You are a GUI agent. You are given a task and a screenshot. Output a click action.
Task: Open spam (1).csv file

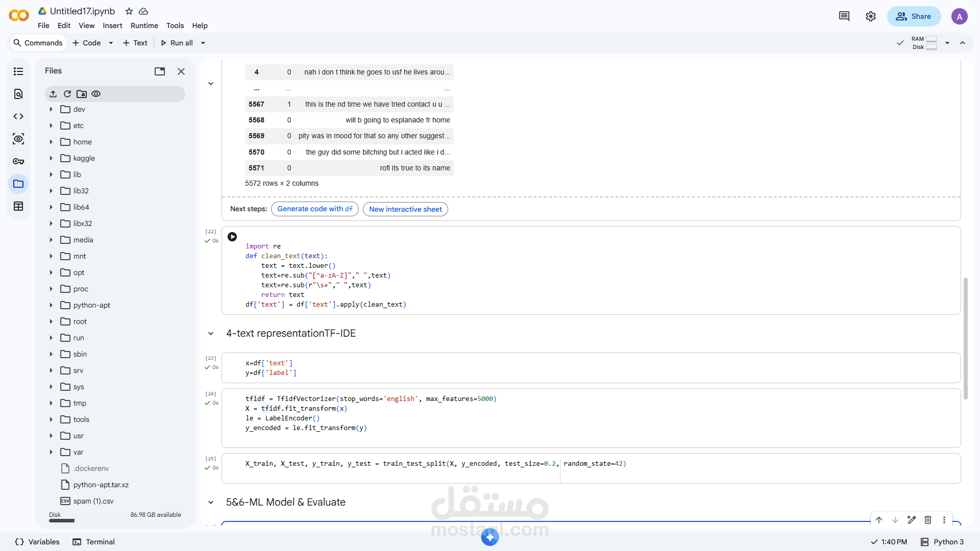pyautogui.click(x=93, y=501)
